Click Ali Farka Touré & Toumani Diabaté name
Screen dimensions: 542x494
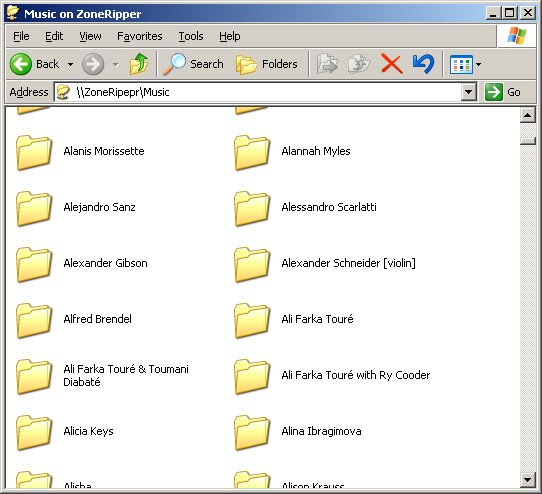[x=126, y=375]
